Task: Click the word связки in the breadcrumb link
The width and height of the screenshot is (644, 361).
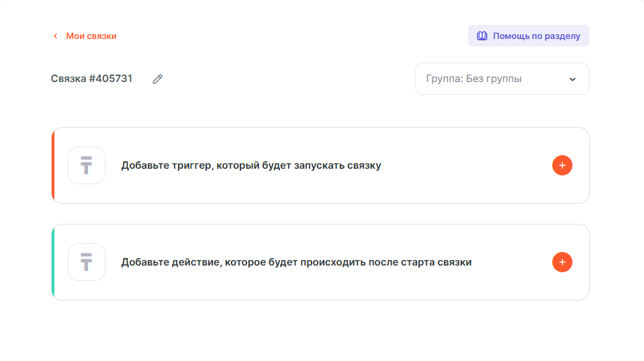Action: 101,36
